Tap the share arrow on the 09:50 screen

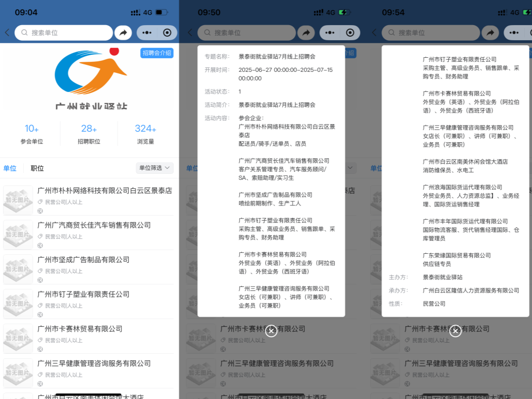[x=306, y=33]
